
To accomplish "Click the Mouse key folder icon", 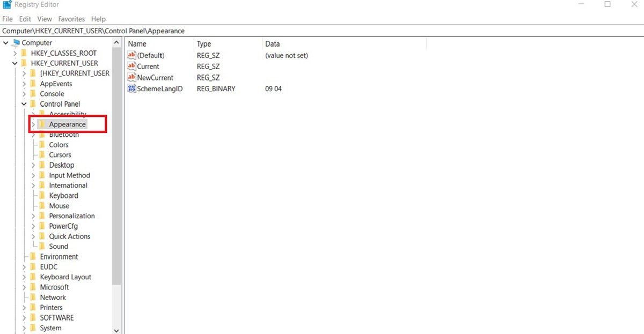I will coord(42,205).
